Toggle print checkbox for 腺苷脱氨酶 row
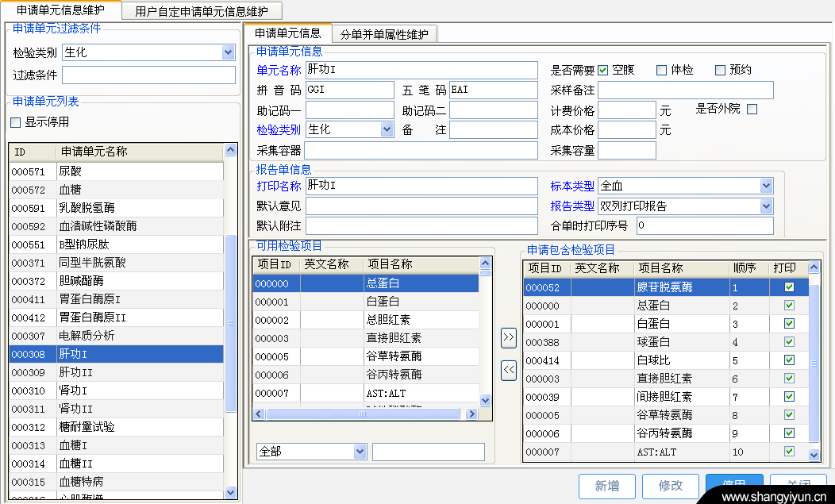 [x=789, y=287]
